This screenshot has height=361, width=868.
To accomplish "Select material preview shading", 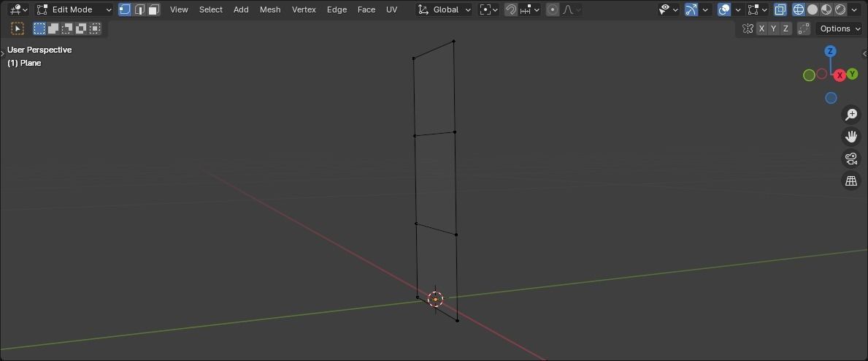I will [826, 9].
